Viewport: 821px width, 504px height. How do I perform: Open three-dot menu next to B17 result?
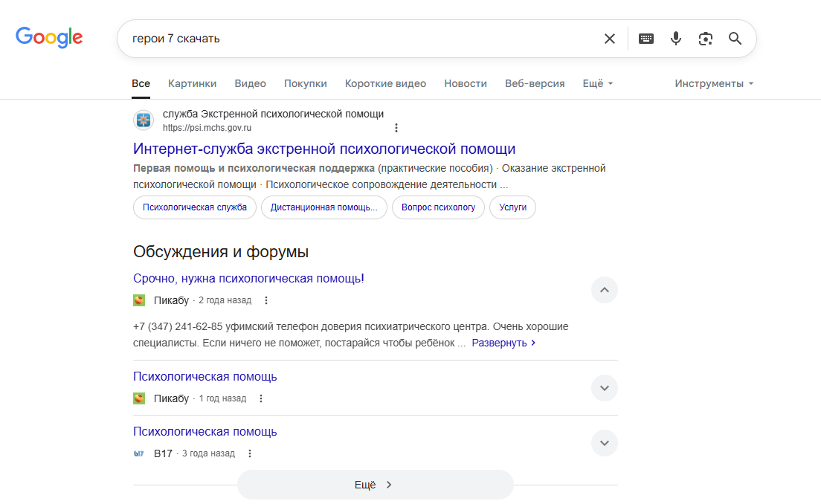click(x=250, y=453)
